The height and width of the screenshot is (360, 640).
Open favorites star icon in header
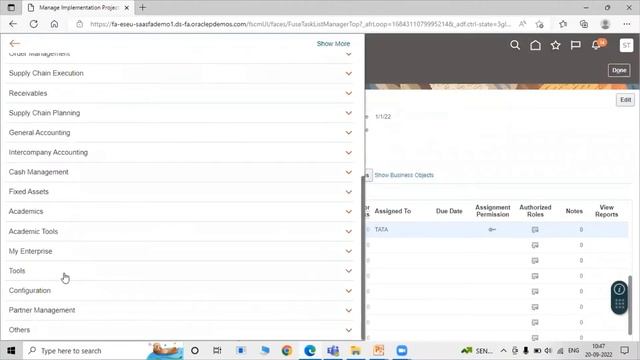(x=555, y=45)
